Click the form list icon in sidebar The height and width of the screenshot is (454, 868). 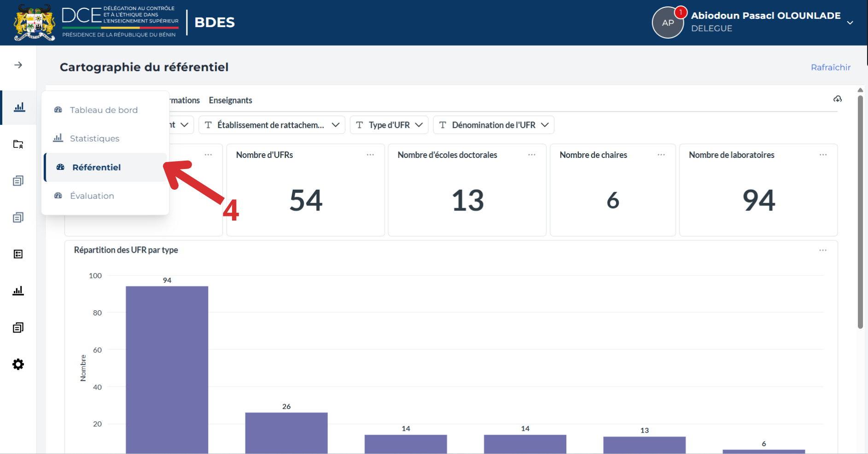tap(18, 254)
